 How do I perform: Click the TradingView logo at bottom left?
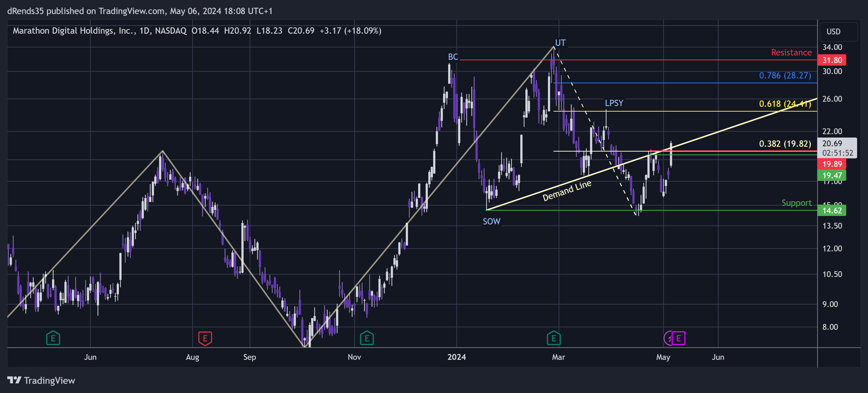[x=41, y=380]
